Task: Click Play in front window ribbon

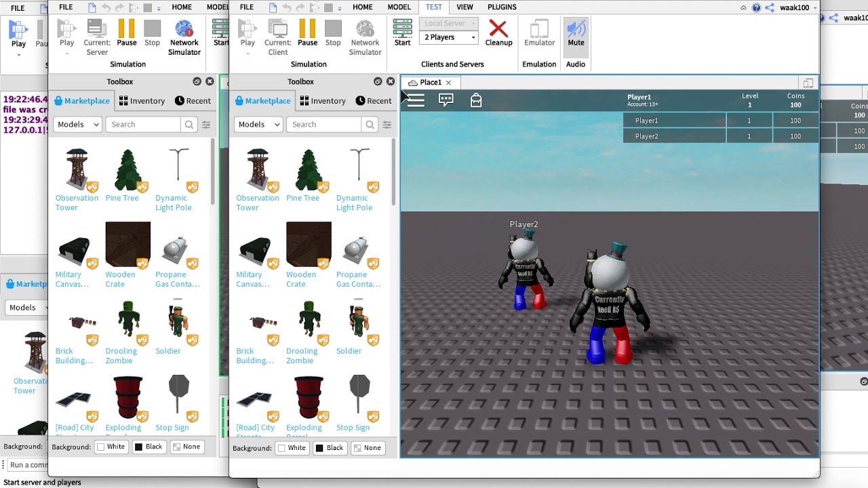Action: pyautogui.click(x=248, y=33)
